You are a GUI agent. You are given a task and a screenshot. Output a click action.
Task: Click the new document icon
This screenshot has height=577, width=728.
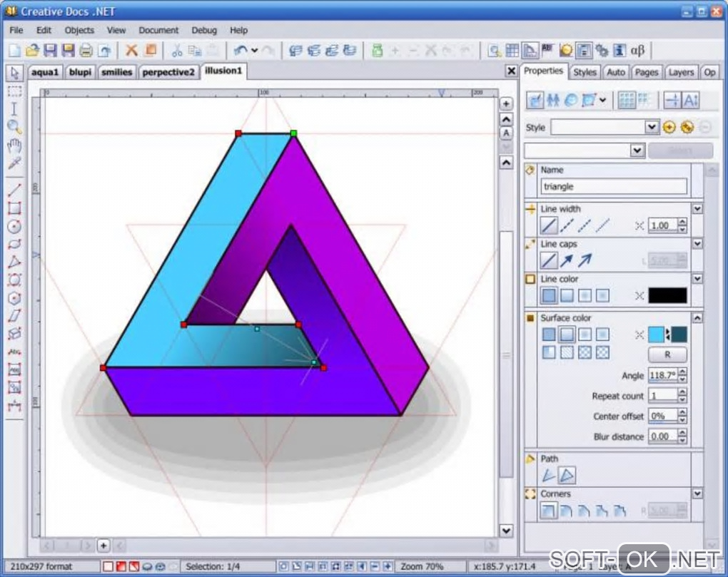pos(15,50)
